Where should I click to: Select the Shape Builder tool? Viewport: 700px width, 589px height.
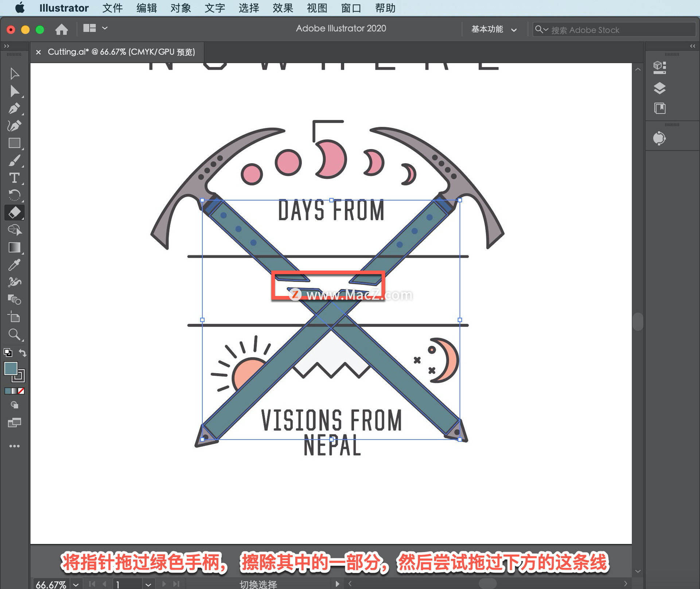pyautogui.click(x=14, y=230)
